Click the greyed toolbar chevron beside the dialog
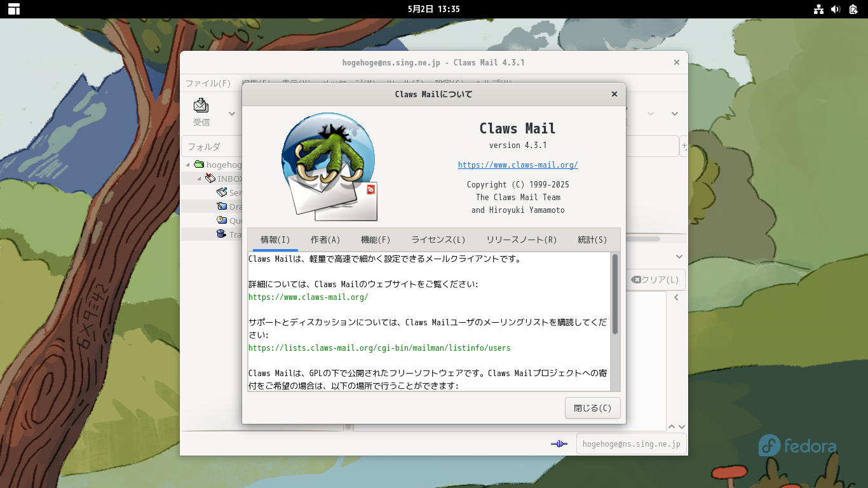 coord(651,114)
